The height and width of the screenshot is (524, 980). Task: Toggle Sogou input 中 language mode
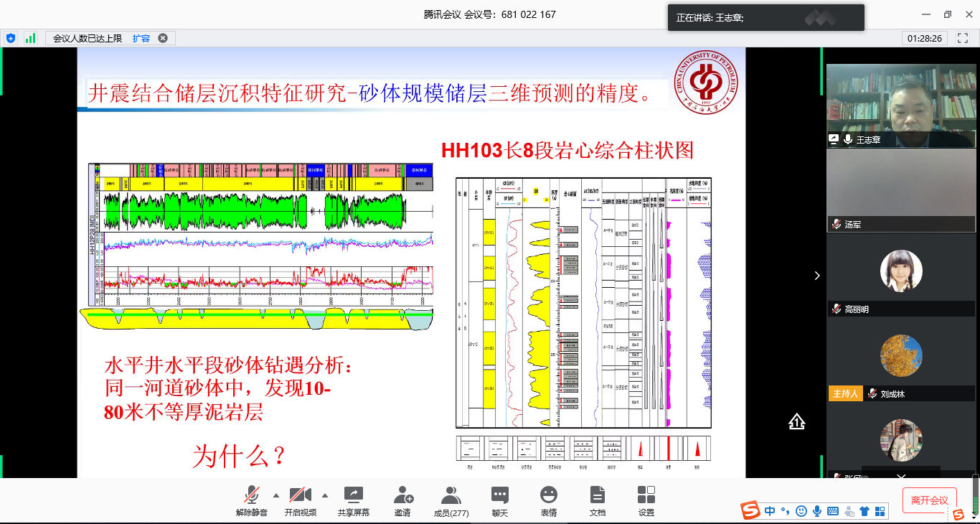coord(770,511)
